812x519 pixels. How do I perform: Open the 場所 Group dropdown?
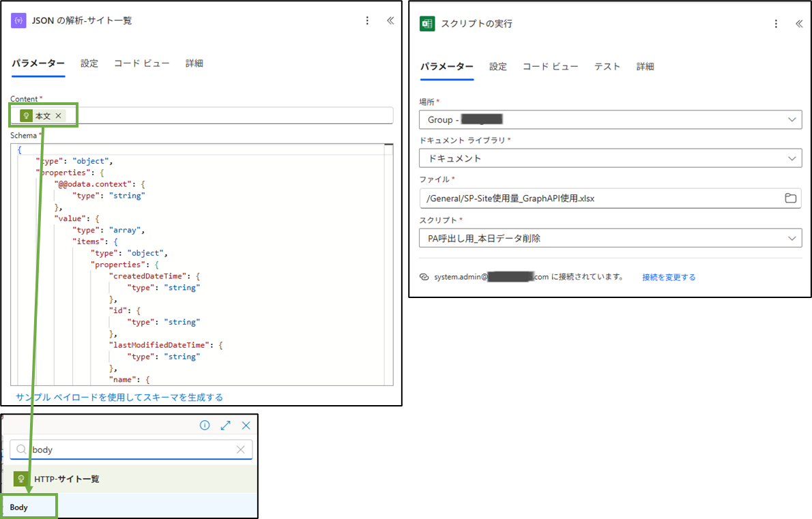611,119
